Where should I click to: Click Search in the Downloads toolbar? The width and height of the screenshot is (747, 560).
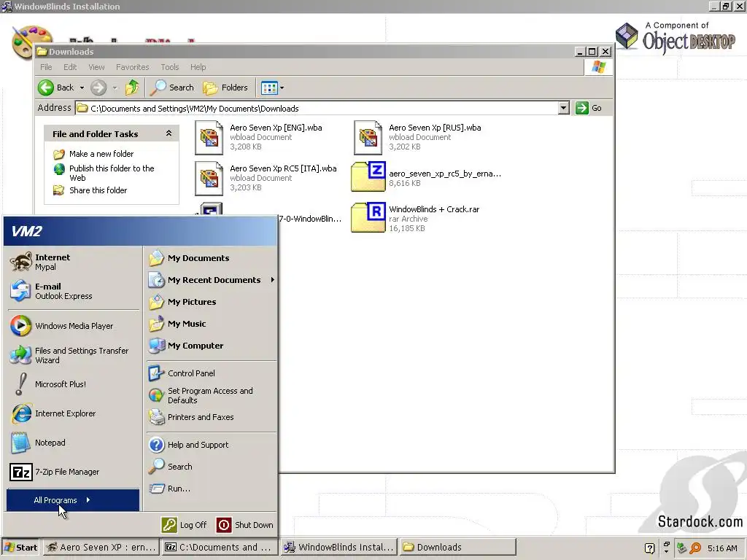tap(173, 87)
